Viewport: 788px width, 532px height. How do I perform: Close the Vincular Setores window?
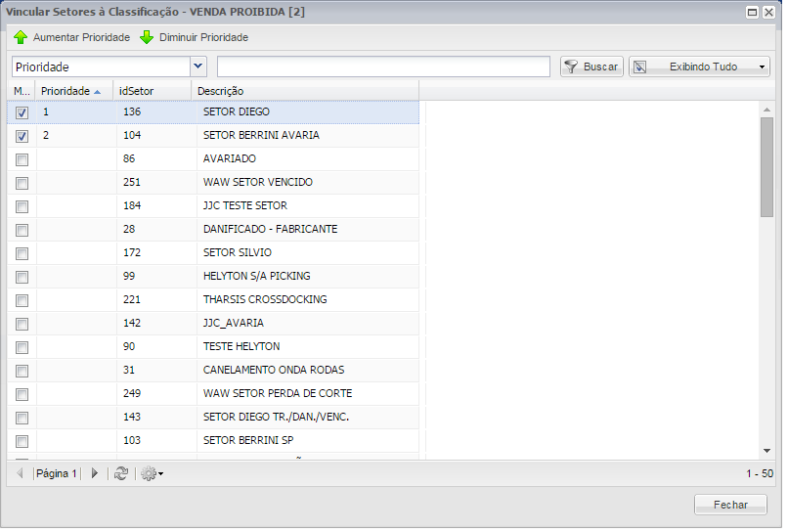pyautogui.click(x=768, y=12)
